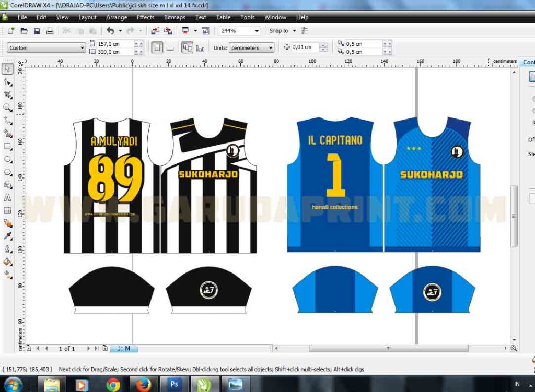Click the Undo arrow icon
Screen dimensions: 535x392
click(x=111, y=31)
